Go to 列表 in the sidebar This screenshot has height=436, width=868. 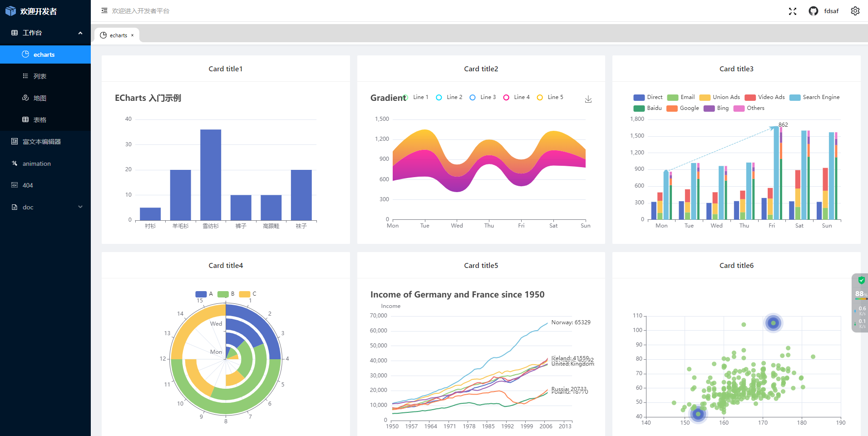(x=45, y=76)
